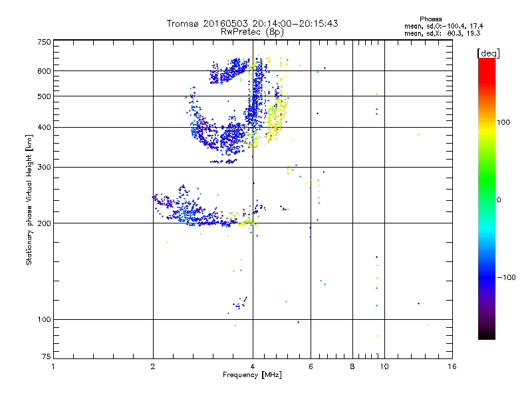This screenshot has height=399, width=532.
Task: Click the colorbar '-100' tick label
Action: pos(507,277)
